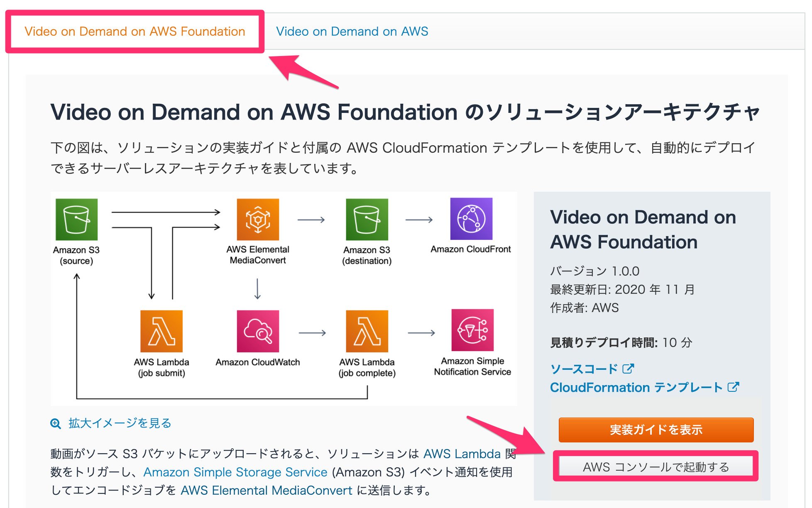The image size is (812, 508).
Task: Click the magnifier icon beside 拡大イメージを見る
Action: 56,423
